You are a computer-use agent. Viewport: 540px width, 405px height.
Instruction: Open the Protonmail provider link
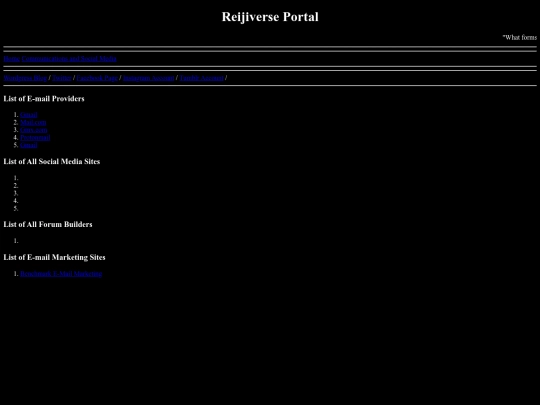click(x=35, y=137)
